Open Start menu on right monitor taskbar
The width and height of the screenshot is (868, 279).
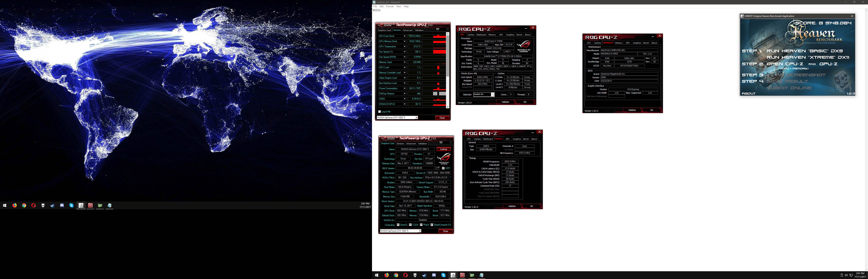(377, 275)
